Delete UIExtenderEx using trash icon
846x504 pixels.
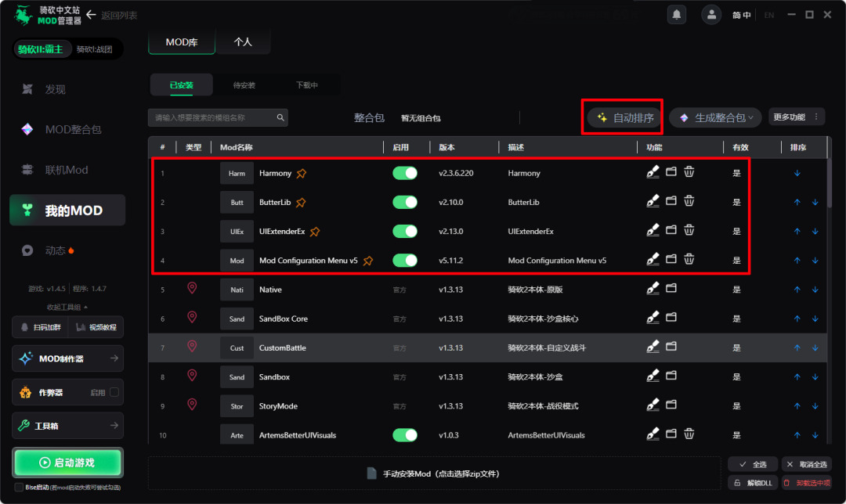689,230
